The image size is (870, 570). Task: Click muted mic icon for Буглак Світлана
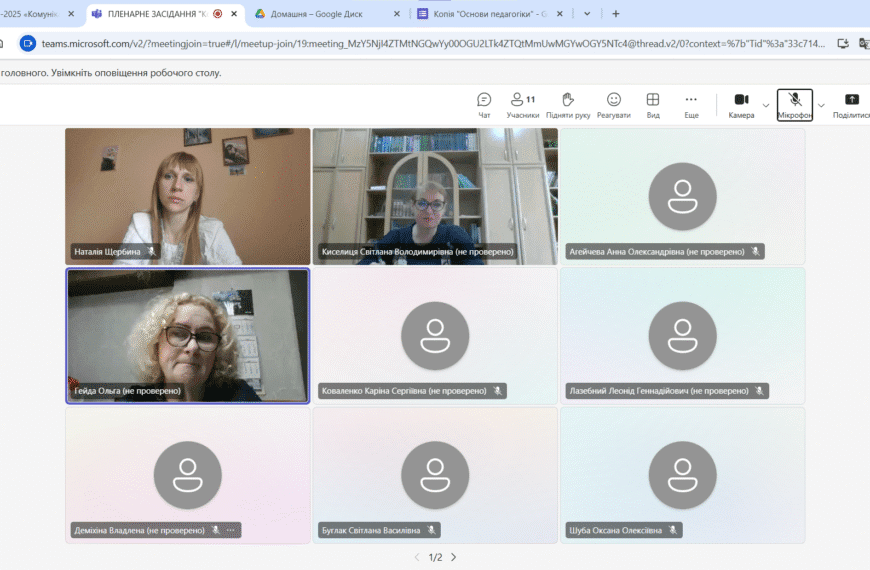431,530
